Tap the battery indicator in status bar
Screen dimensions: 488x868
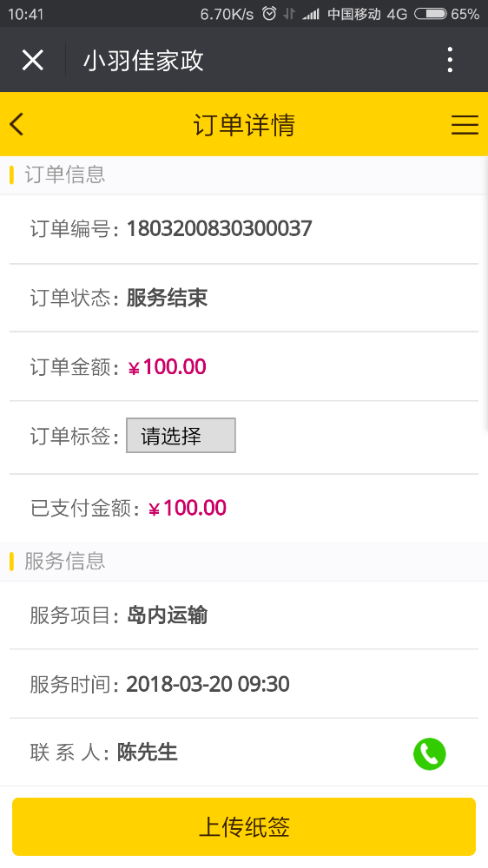(431, 14)
